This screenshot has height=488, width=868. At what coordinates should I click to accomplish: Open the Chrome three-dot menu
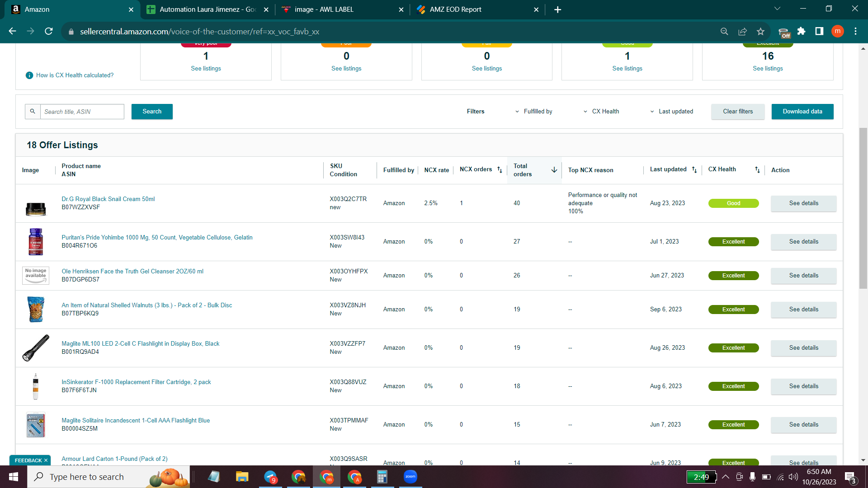tap(855, 31)
